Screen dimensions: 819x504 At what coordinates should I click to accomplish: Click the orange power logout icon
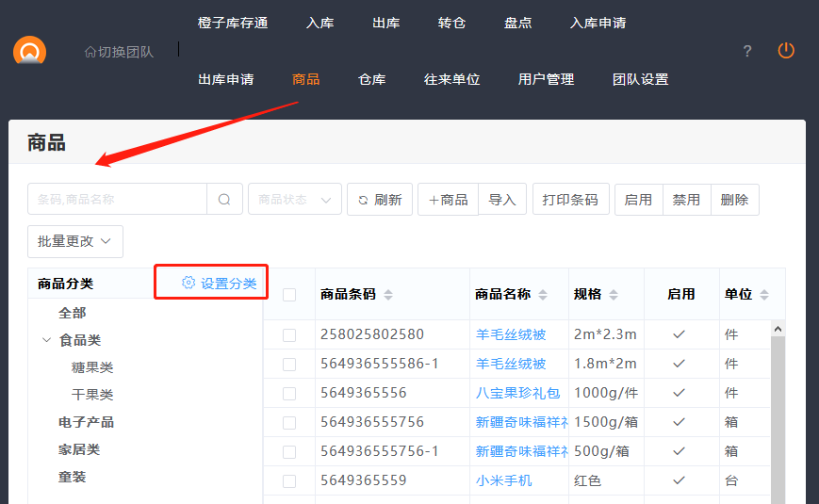click(786, 51)
